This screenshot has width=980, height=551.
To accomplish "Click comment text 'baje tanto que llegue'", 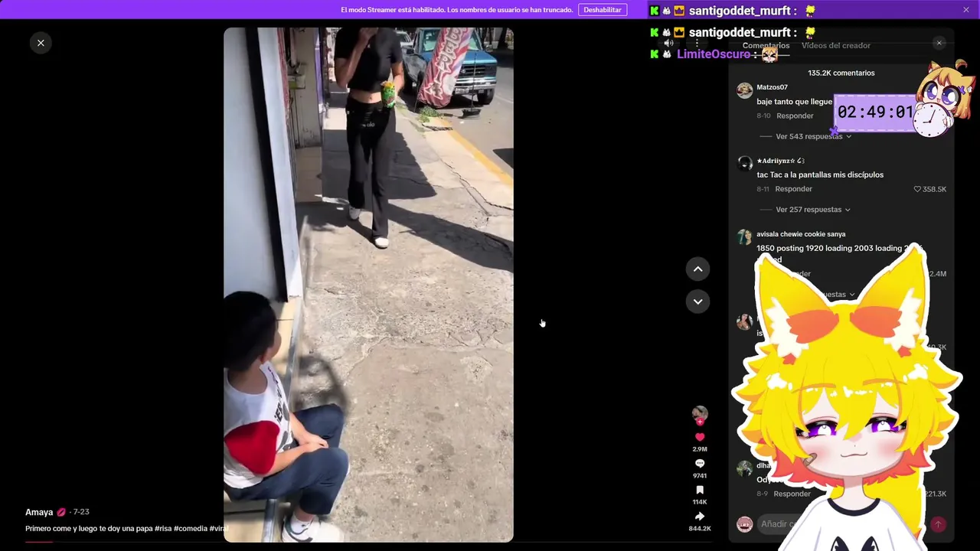I will pos(794,102).
